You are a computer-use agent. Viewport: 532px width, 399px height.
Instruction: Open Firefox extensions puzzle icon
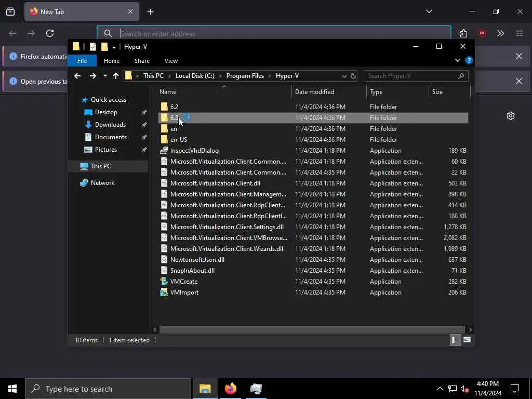(x=463, y=33)
